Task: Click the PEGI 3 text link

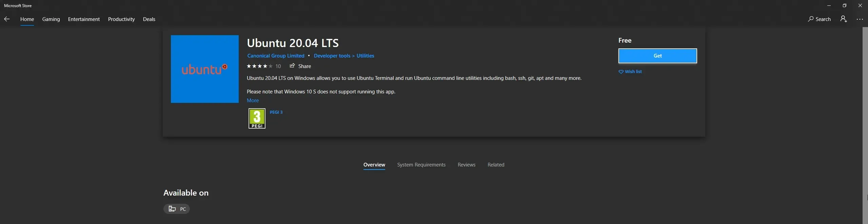Action: (276, 112)
